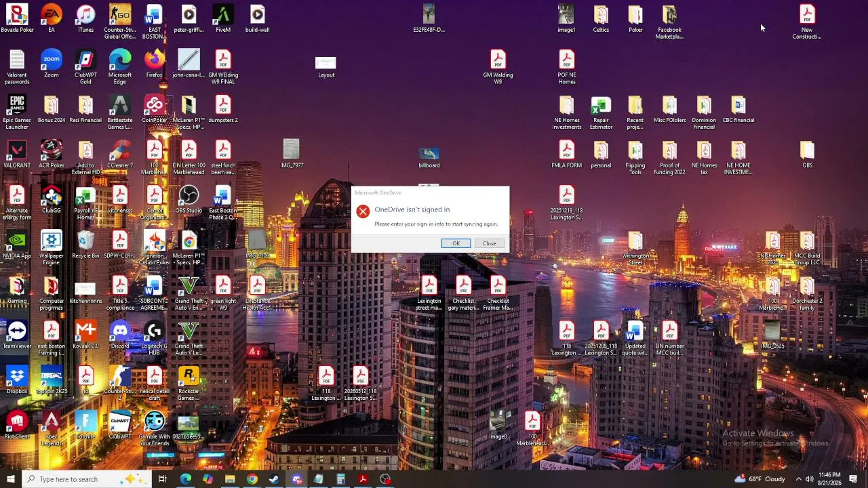Select the Microsoft Edge desktop shortcut

coord(120,67)
